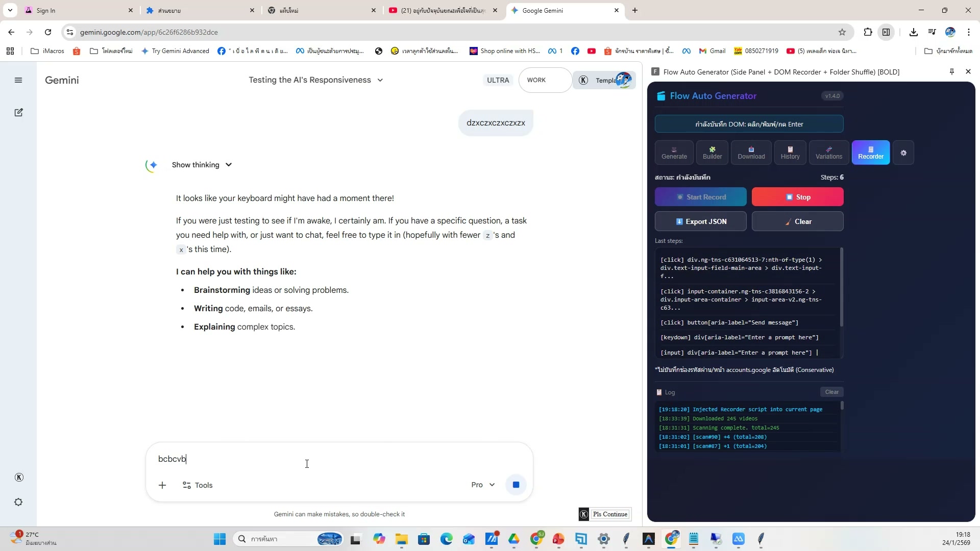Click inside the Gemini prompt input field
The height and width of the screenshot is (551, 980).
(x=306, y=459)
